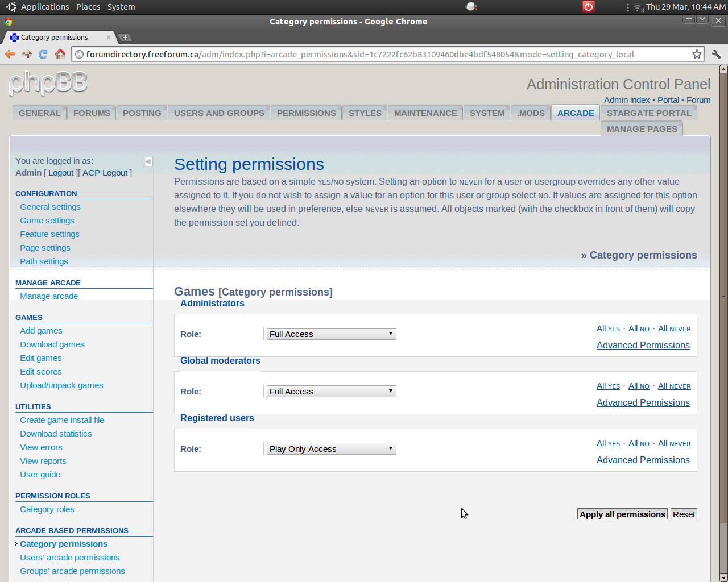Switch to the POSTING tab
This screenshot has width=728, height=582.
pyautogui.click(x=142, y=113)
